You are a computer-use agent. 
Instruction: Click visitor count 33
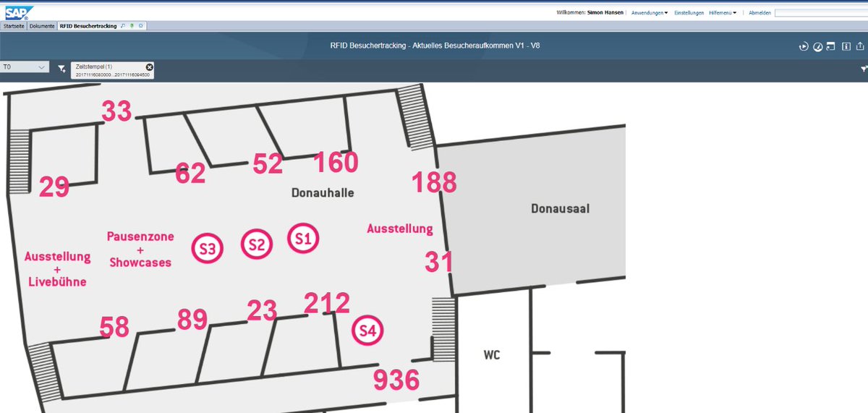click(x=116, y=111)
